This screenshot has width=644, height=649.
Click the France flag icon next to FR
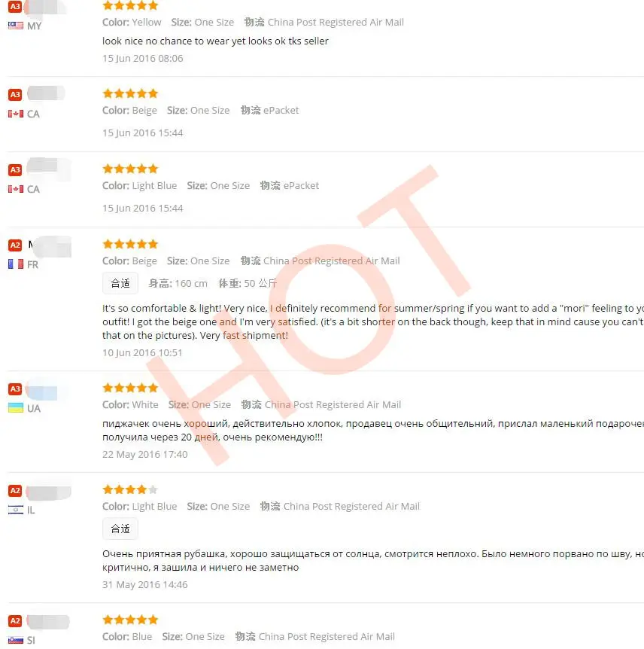[x=16, y=264]
